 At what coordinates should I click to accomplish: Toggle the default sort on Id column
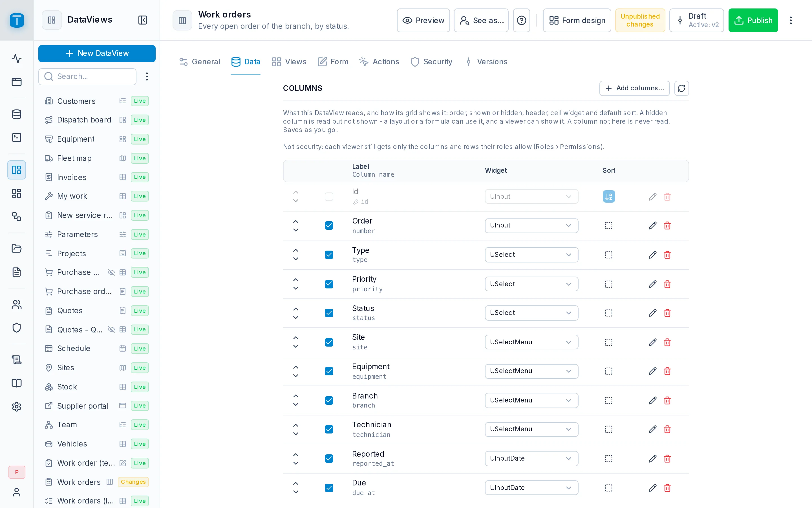click(x=609, y=196)
